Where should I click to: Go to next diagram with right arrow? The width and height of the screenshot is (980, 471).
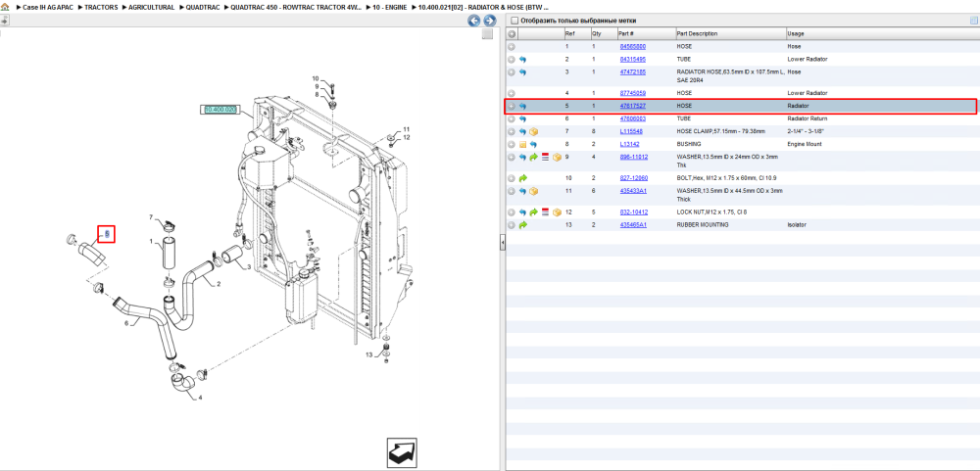pyautogui.click(x=490, y=21)
